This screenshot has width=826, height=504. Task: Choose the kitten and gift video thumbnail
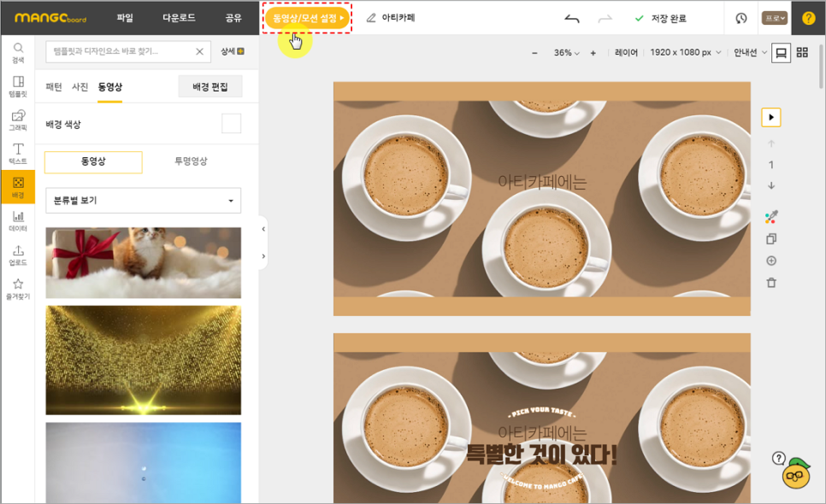coord(144,263)
